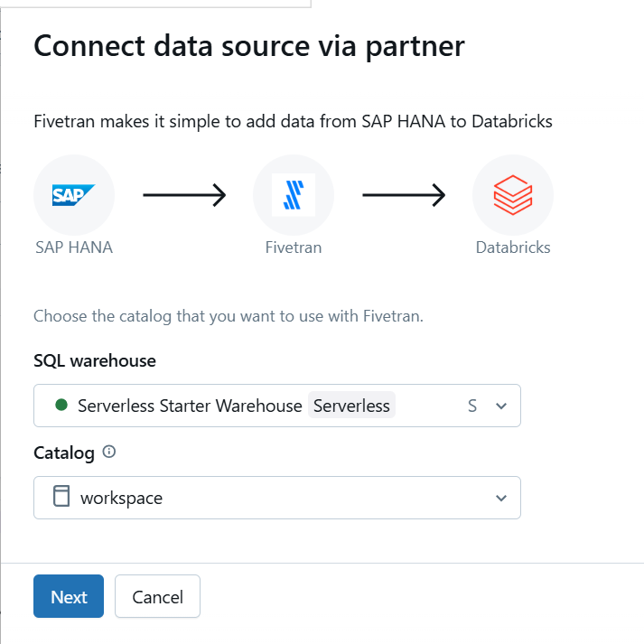Click the arrow from Fivetran to Databricks
Screen dimensions: 644x644
coord(404,195)
